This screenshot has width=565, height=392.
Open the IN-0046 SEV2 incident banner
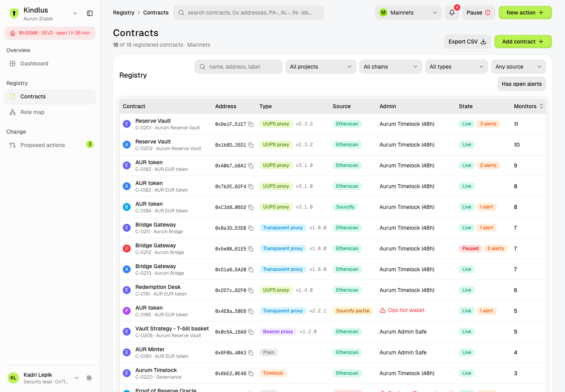(x=50, y=33)
